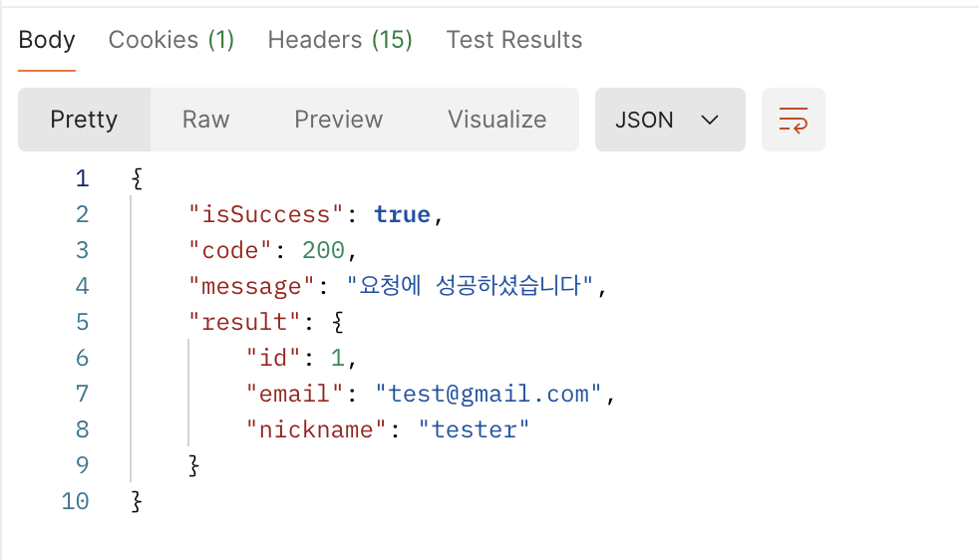This screenshot has width=979, height=560.
Task: Select the Pretty view mode
Action: [x=84, y=120]
